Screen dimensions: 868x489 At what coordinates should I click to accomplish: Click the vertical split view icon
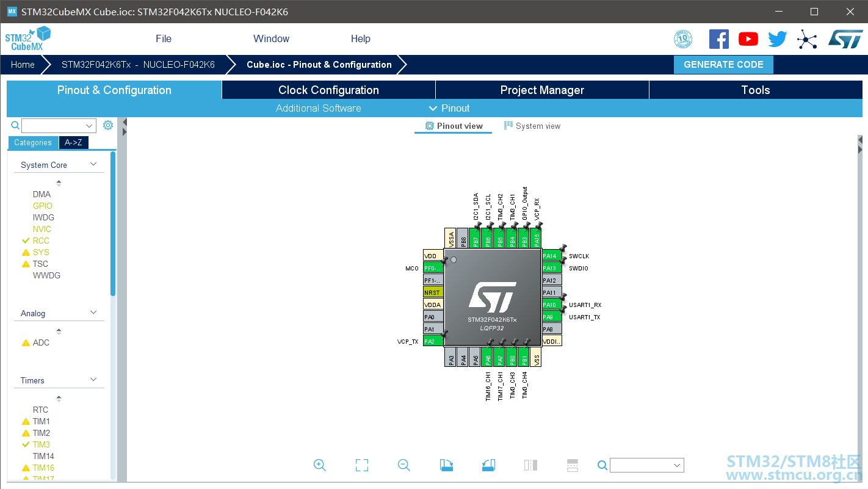(530, 465)
